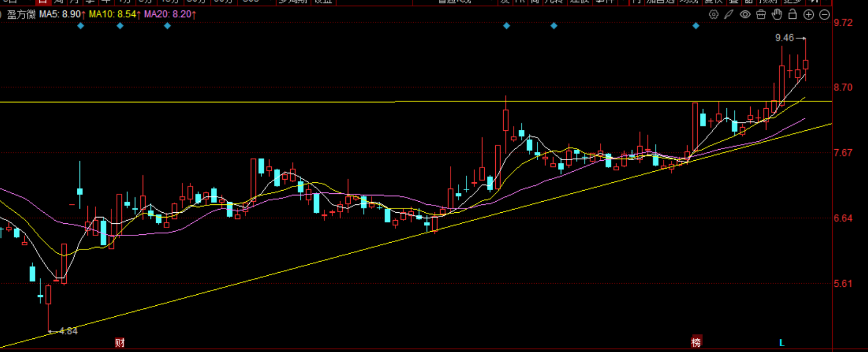Click the cyan L marker at chart bottom
This screenshot has height=352, width=868.
tap(782, 343)
